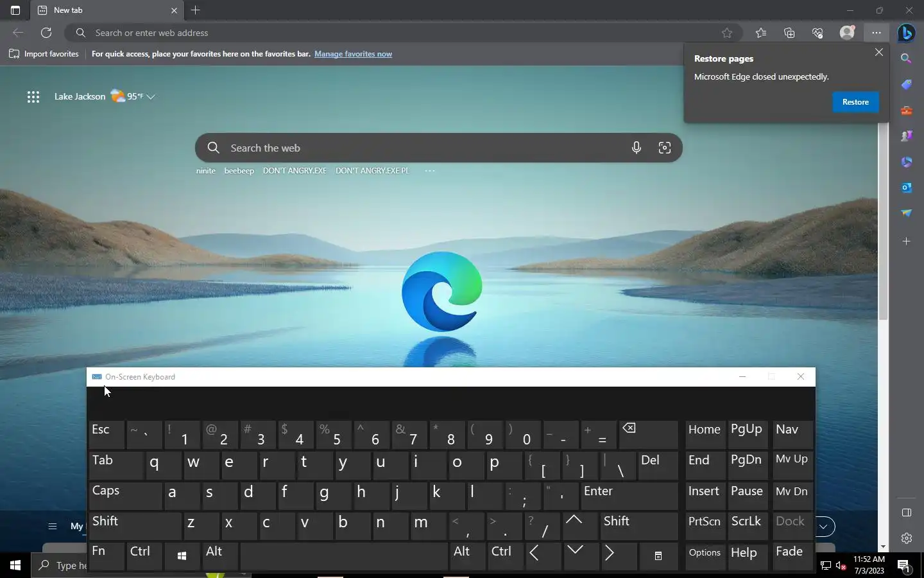
Task: Open the Outlook sidebar icon
Action: pyautogui.click(x=906, y=188)
